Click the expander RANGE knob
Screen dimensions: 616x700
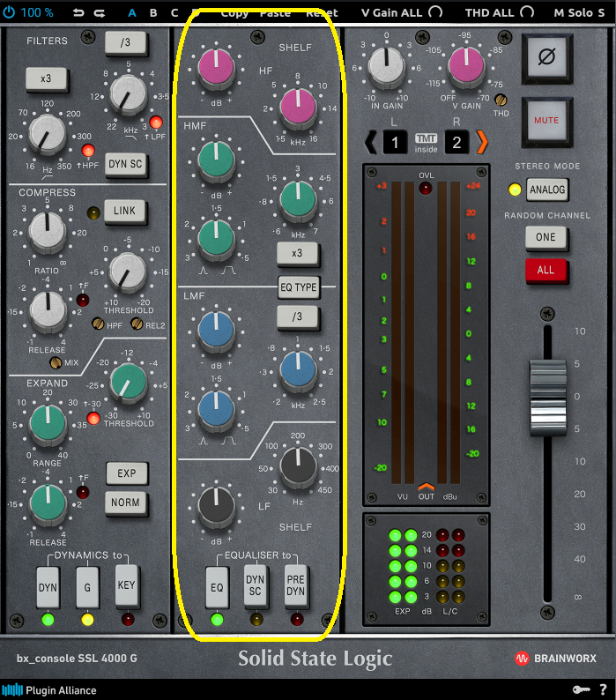pyautogui.click(x=48, y=424)
